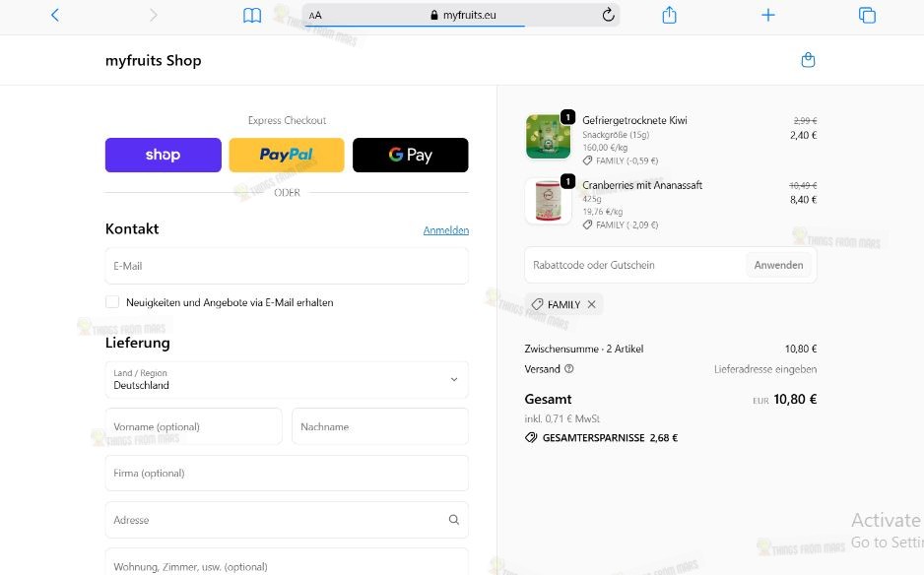Click the Adresse input field
924x575 pixels.
point(287,520)
